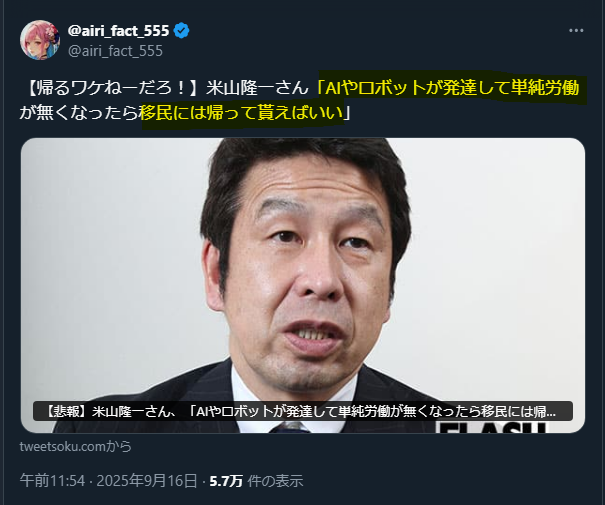Viewport: 605px width, 505px height.
Task: Open the bold @airi_fact_555 display name
Action: click(x=118, y=30)
